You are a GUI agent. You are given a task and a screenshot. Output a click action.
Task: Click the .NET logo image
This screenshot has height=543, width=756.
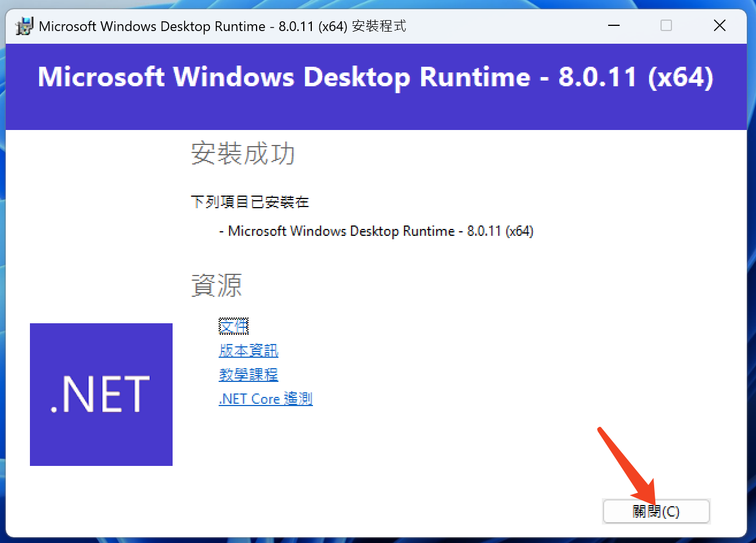pyautogui.click(x=101, y=395)
